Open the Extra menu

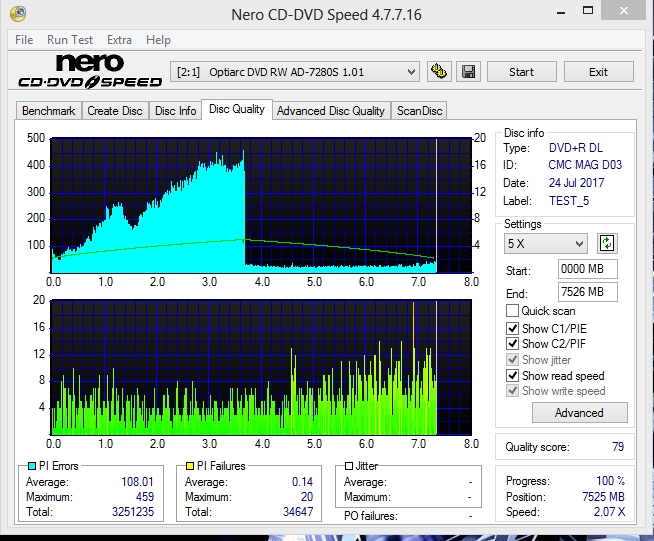pyautogui.click(x=119, y=40)
